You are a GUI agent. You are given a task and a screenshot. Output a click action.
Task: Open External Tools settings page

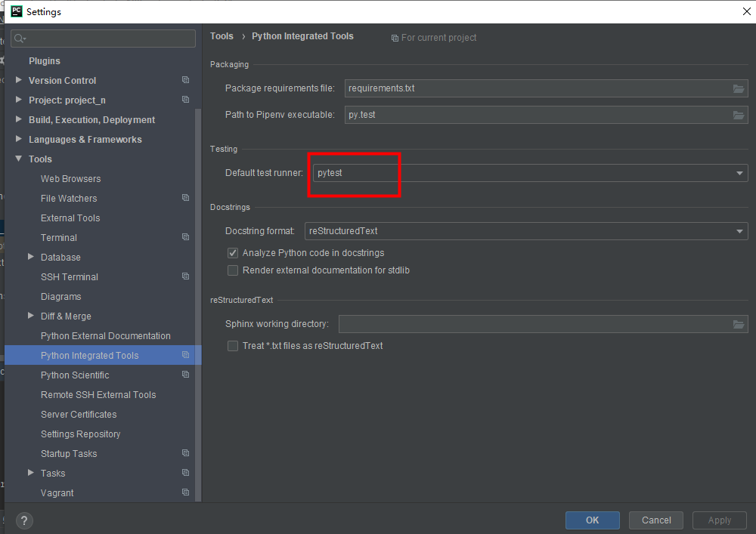(x=70, y=218)
